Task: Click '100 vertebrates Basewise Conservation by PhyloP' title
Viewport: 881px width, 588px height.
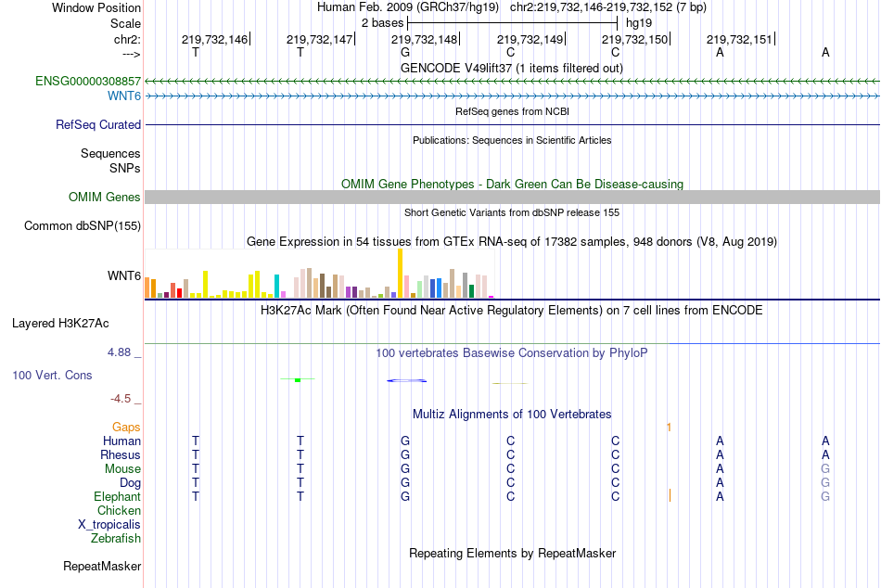Action: click(x=512, y=353)
